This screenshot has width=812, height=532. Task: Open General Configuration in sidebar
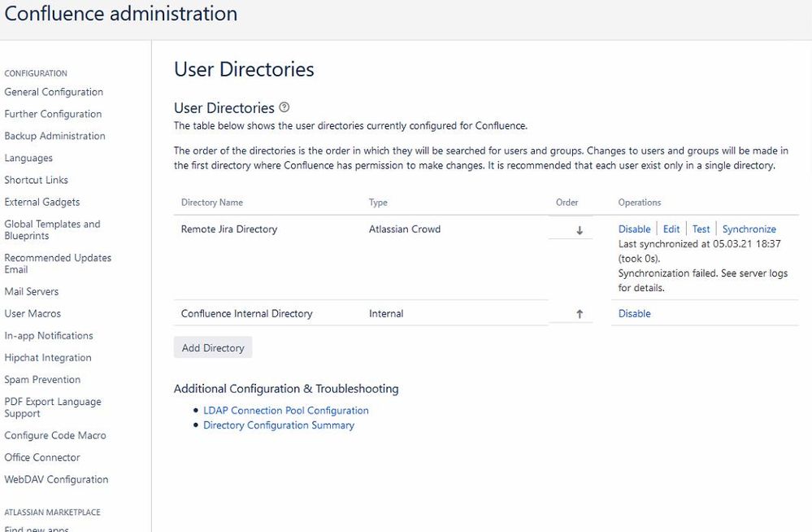[x=54, y=92]
